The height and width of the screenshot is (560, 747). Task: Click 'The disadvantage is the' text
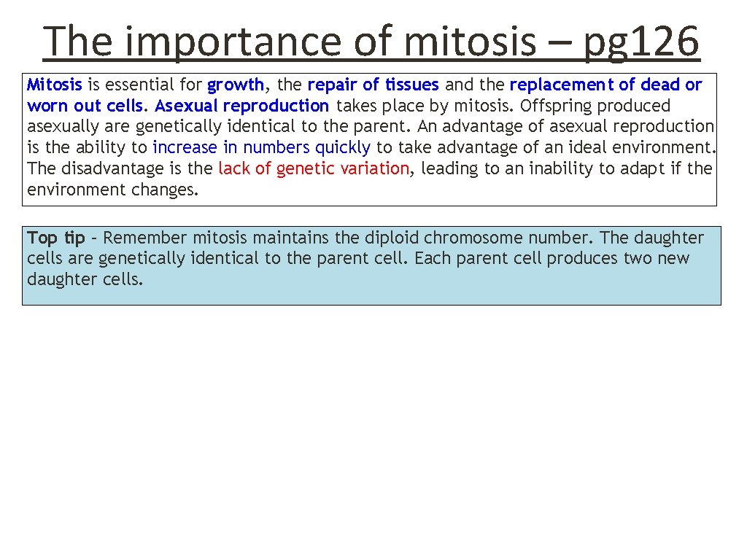(x=120, y=169)
